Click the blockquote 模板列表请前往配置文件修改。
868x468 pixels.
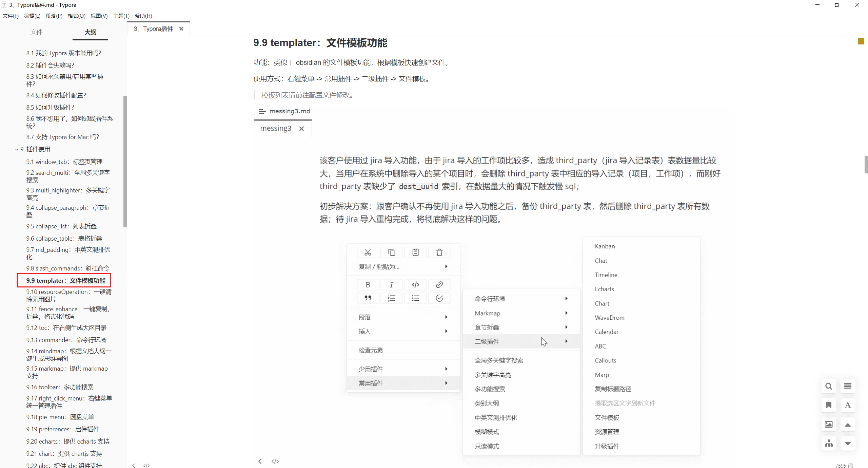coord(308,95)
